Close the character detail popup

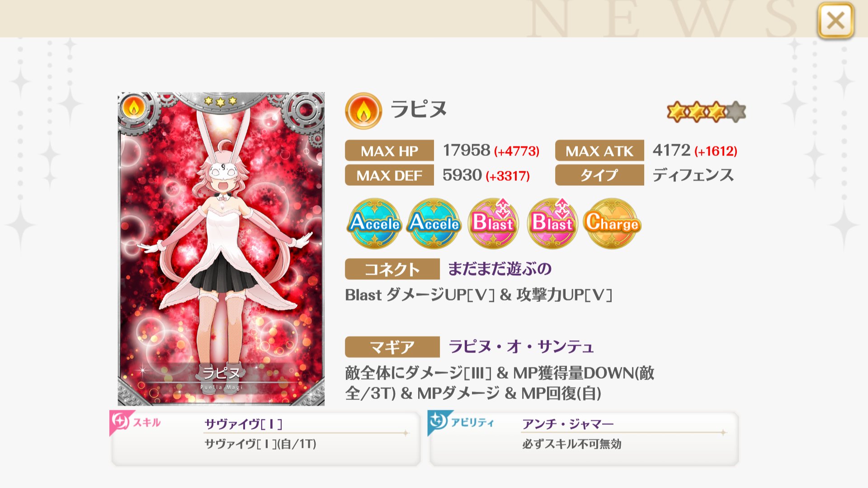(835, 20)
